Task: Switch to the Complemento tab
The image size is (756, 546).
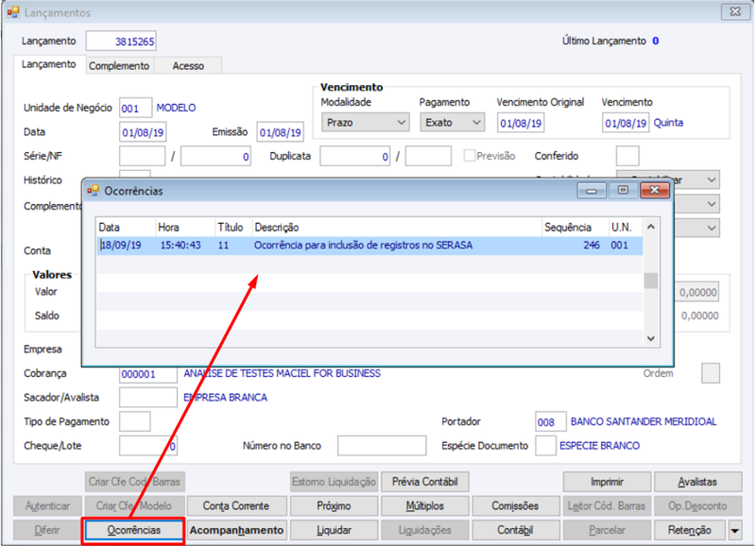Action: tap(119, 66)
